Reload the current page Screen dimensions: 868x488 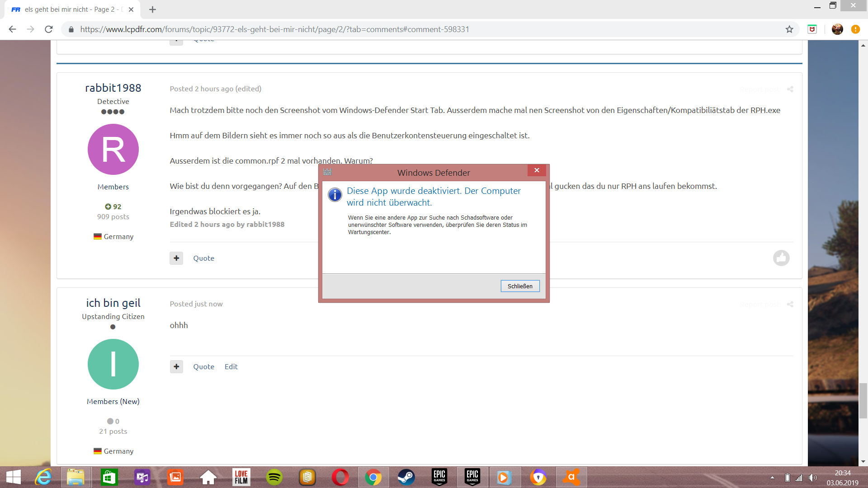point(49,29)
